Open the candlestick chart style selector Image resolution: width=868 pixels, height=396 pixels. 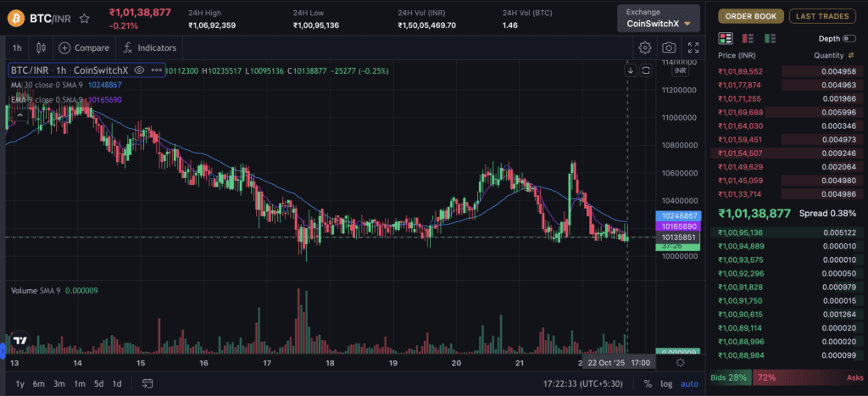coord(40,47)
